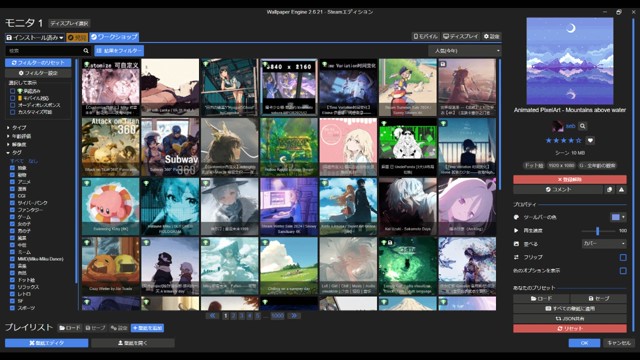This screenshot has height=360, width=640.
Task: Click the author seb avatar icon
Action: click(x=558, y=126)
